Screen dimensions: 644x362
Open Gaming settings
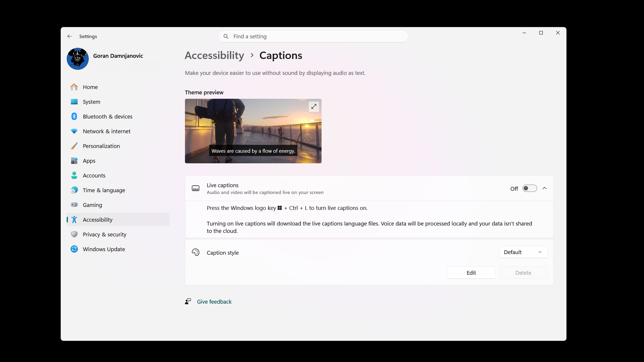pyautogui.click(x=118, y=205)
